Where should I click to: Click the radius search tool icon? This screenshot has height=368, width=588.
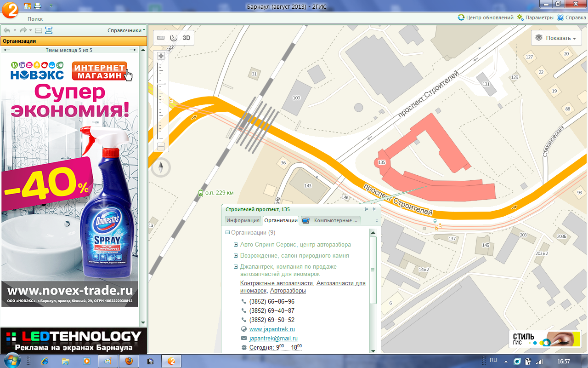[x=173, y=38]
